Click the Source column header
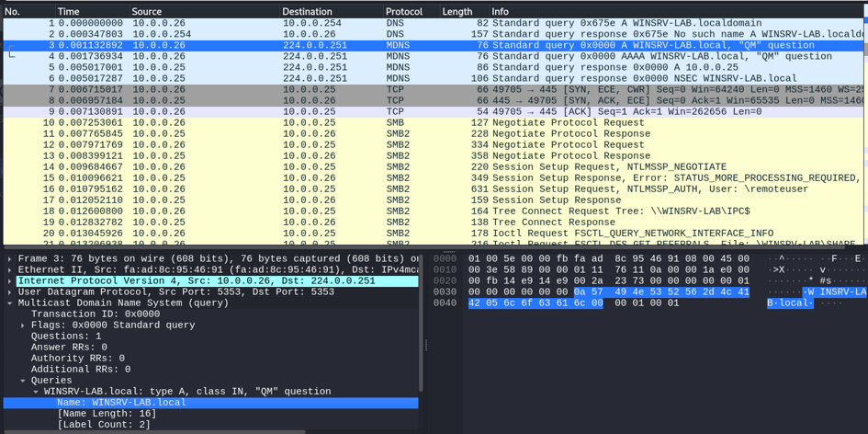Screen dimensions: 868x434 pyautogui.click(x=147, y=12)
